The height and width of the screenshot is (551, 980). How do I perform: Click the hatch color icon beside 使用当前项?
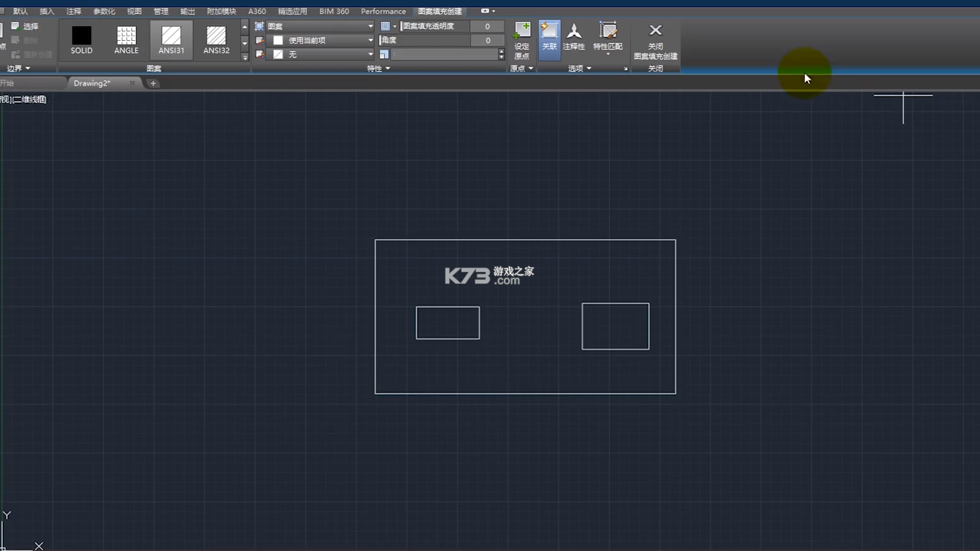259,40
